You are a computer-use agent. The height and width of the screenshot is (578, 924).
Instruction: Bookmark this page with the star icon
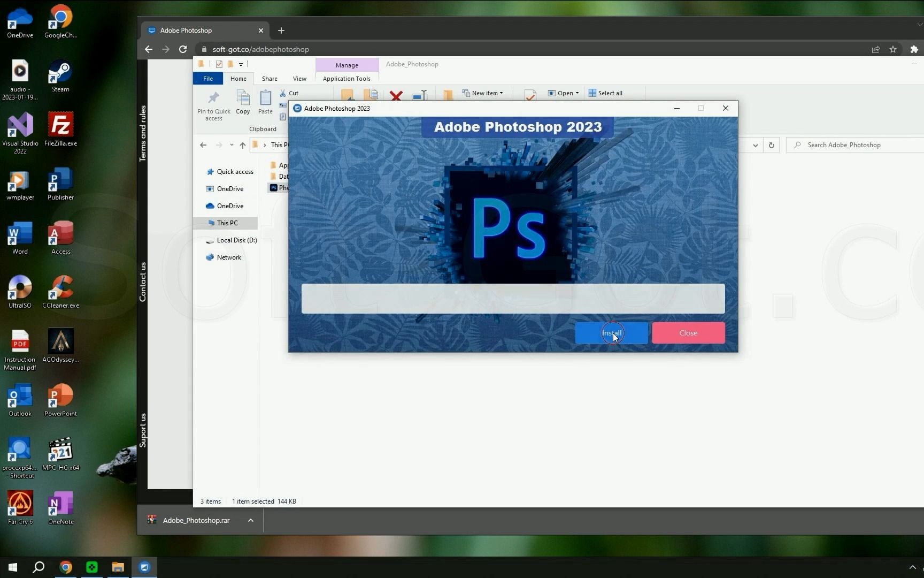click(x=892, y=49)
